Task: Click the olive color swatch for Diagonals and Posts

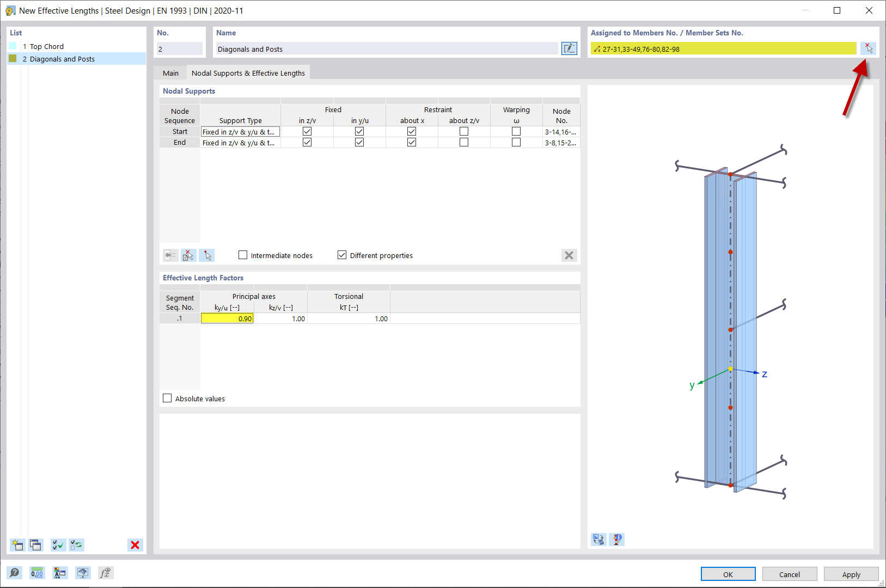Action: (x=13, y=58)
